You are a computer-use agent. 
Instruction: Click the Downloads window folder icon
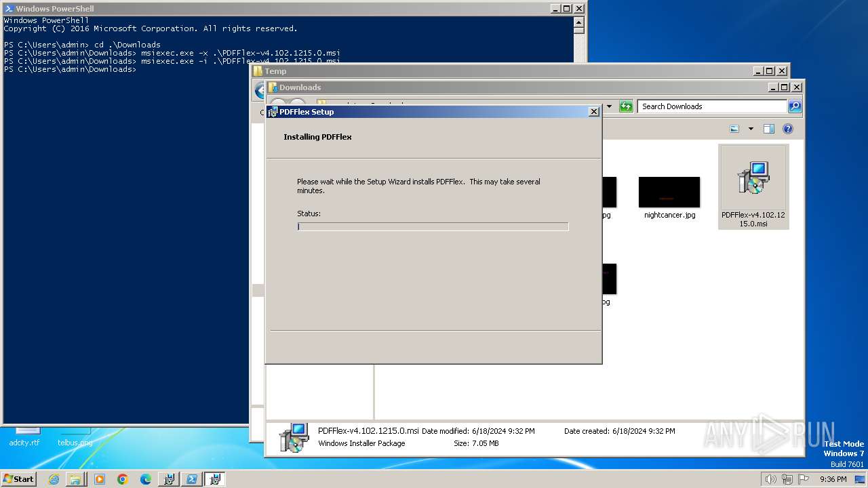[x=273, y=87]
